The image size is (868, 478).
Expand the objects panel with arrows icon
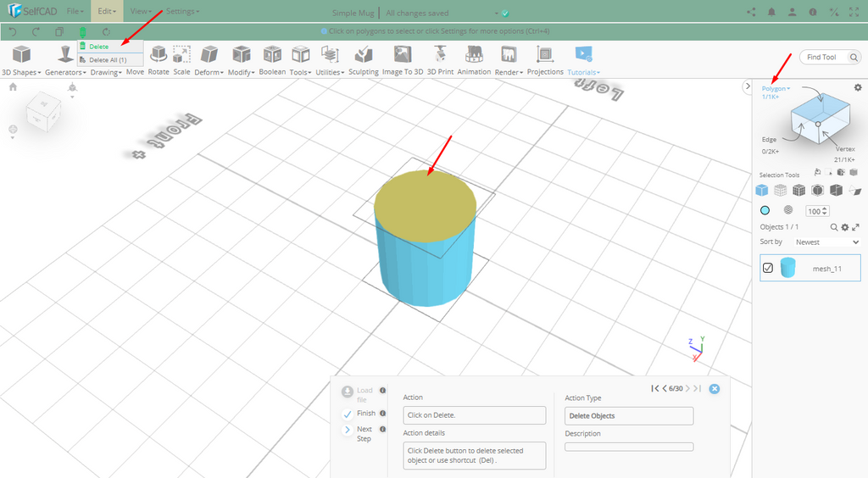[x=856, y=227]
